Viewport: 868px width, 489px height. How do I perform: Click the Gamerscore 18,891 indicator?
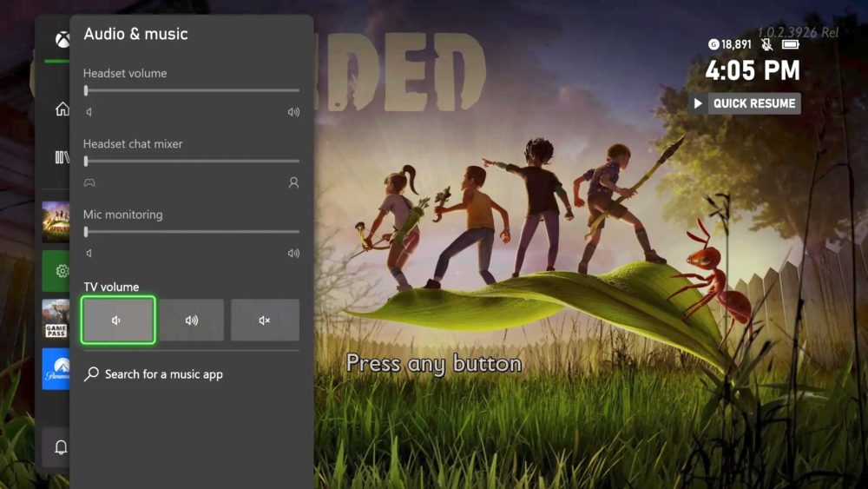[x=730, y=44]
